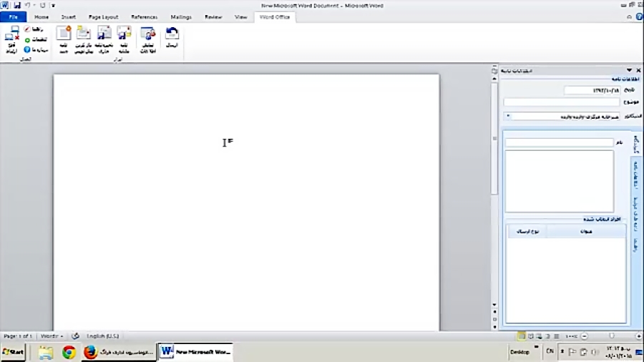Click the Undo arrow in the Quick Access Toolbar
This screenshot has height=362, width=644.
tap(27, 5)
